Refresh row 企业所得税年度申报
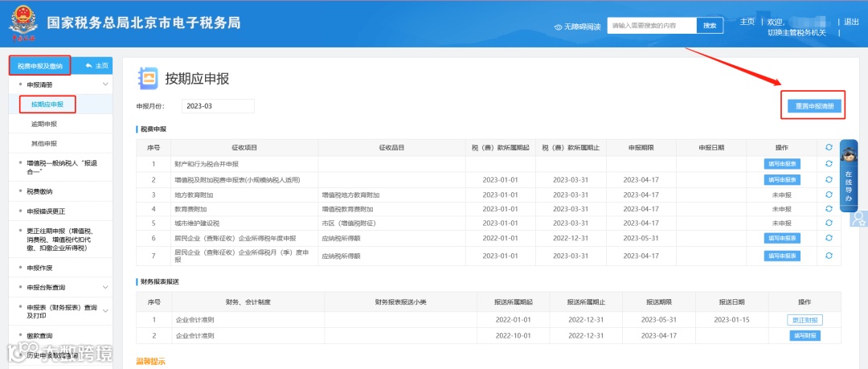This screenshot has width=868, height=369. (829, 238)
